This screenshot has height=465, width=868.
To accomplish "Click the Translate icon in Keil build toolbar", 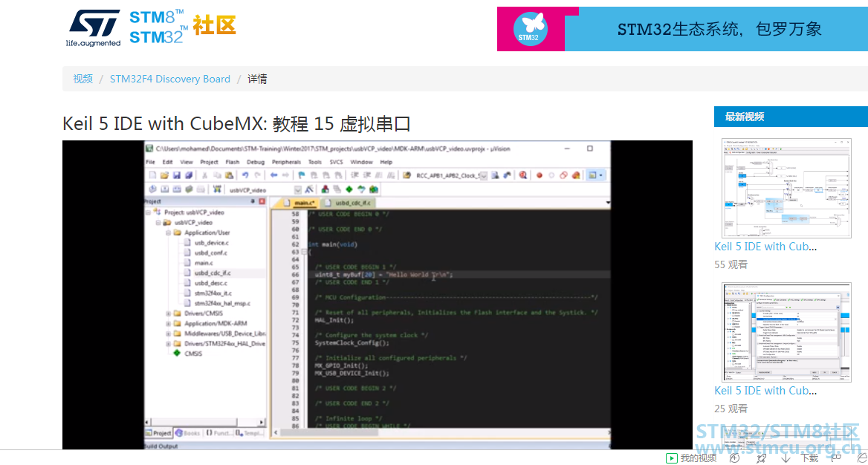I will (x=152, y=189).
